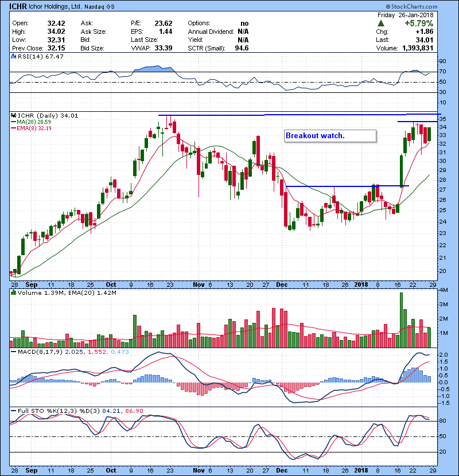Click the RSI value 67.47
459x476 pixels.
[55, 56]
